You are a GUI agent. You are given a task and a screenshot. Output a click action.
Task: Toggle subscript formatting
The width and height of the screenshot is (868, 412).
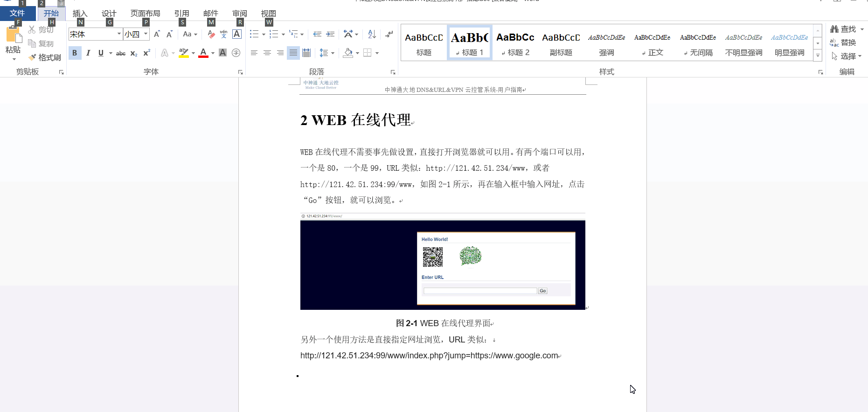[x=134, y=53]
